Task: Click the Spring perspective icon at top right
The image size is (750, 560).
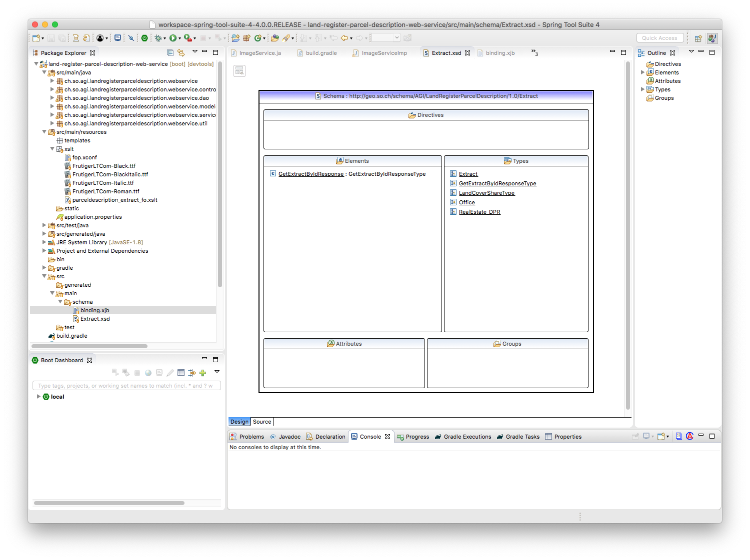Action: click(712, 38)
